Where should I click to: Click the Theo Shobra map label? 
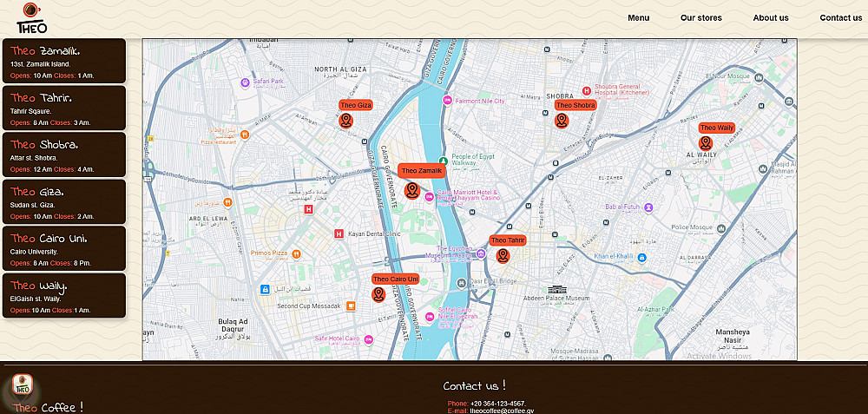click(575, 105)
